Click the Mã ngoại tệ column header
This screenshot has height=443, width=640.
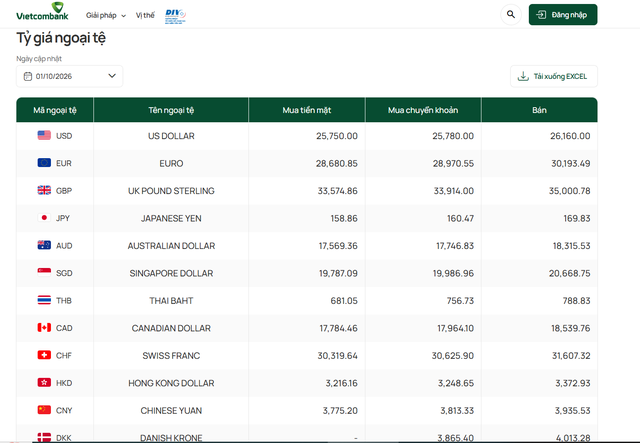click(55, 110)
